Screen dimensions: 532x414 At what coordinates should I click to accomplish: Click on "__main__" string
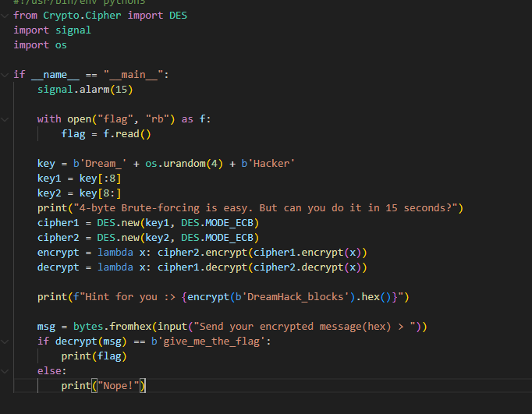133,75
